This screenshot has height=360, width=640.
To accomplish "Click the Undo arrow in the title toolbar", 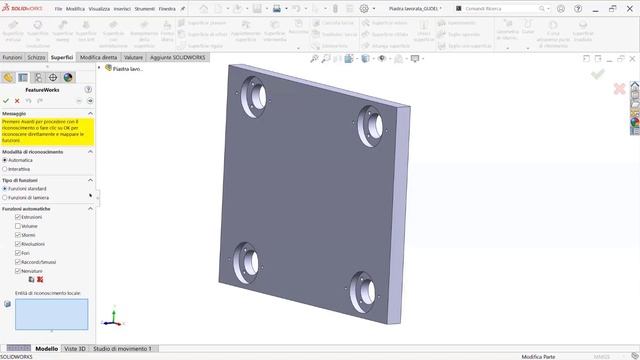I will [297, 9].
